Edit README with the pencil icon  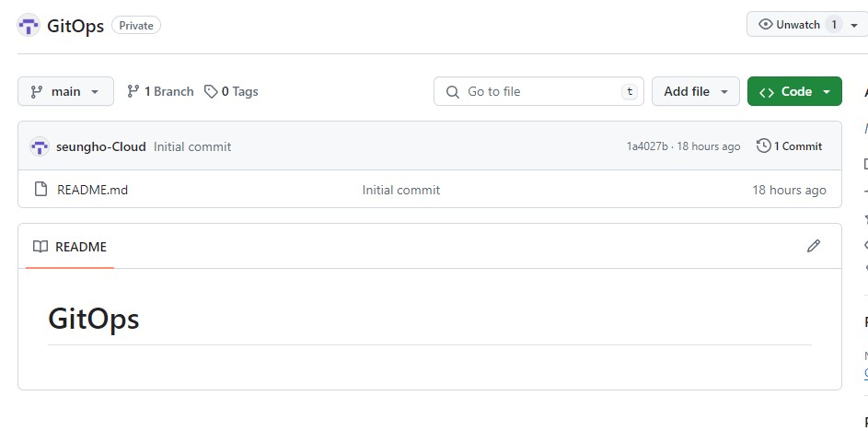pyautogui.click(x=813, y=246)
